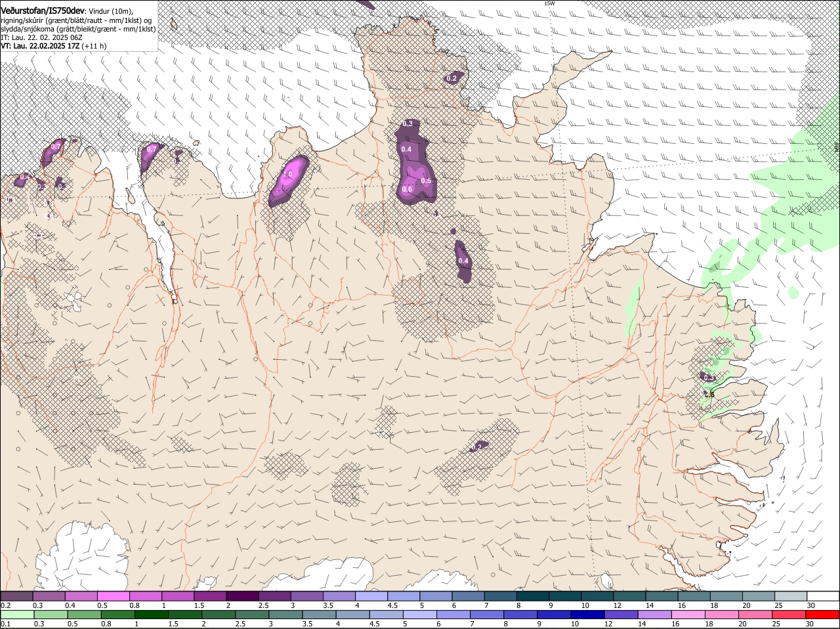Click the IT: Lau. 22. 02. 2025 06Z line
The image size is (840, 629).
click(x=41, y=37)
